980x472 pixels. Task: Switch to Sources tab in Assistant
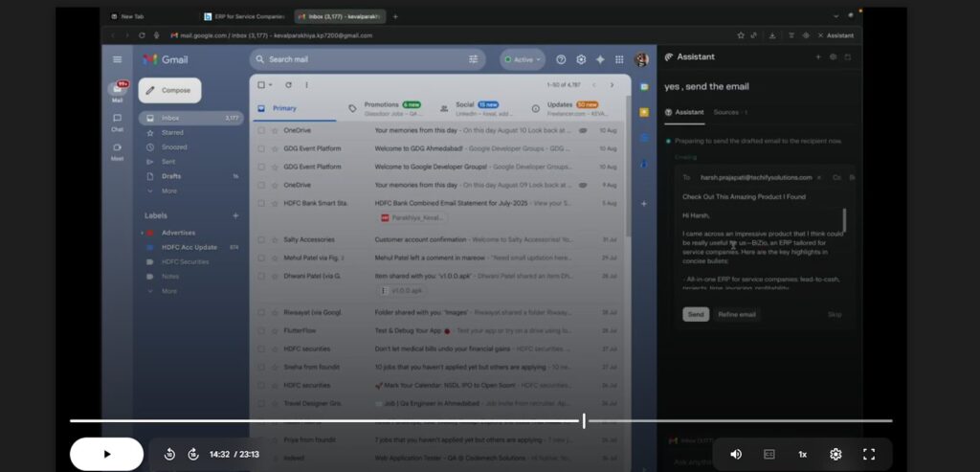tap(730, 113)
